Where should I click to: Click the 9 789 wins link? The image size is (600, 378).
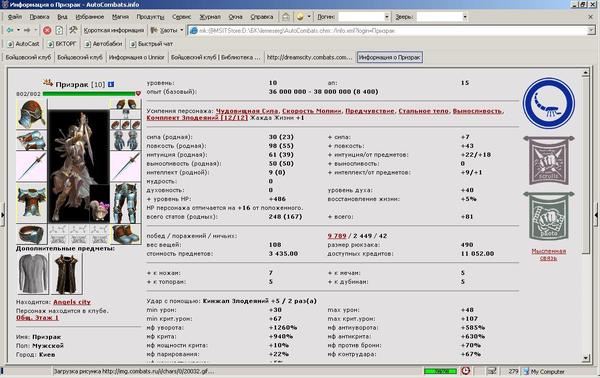(x=337, y=236)
